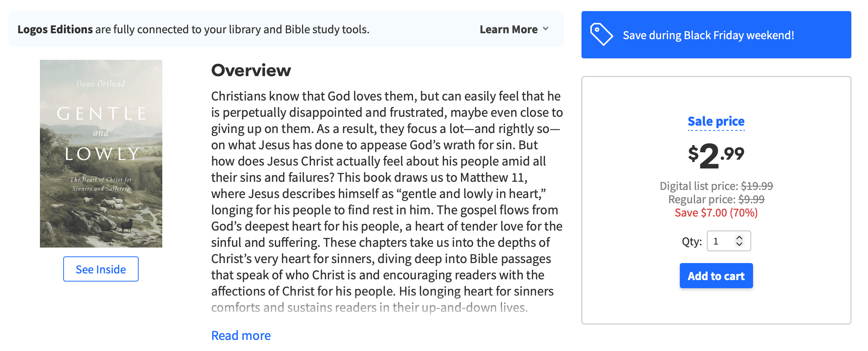Open the Gentle and Lowly book cover

tap(101, 153)
